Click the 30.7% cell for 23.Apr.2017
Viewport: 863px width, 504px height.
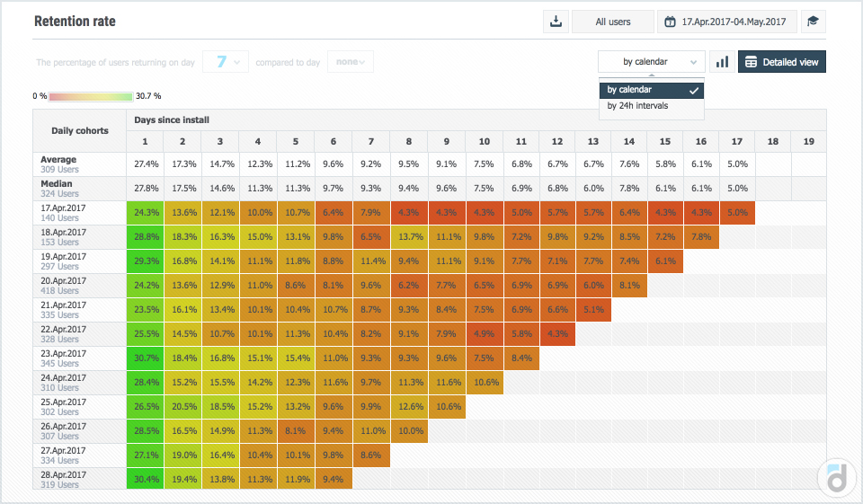(145, 358)
